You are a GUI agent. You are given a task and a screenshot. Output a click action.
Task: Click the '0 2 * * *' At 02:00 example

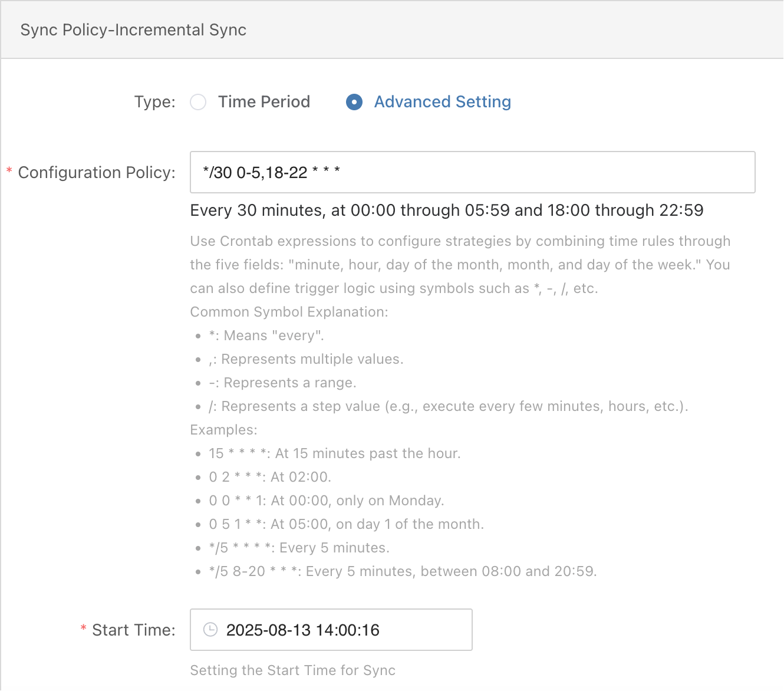pyautogui.click(x=270, y=477)
